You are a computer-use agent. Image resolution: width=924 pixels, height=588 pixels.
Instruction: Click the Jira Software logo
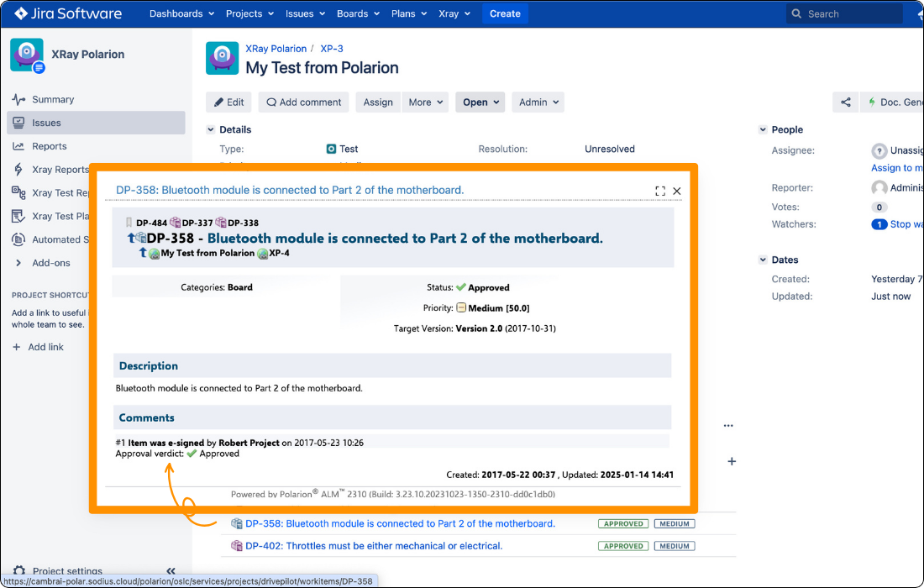pyautogui.click(x=68, y=13)
